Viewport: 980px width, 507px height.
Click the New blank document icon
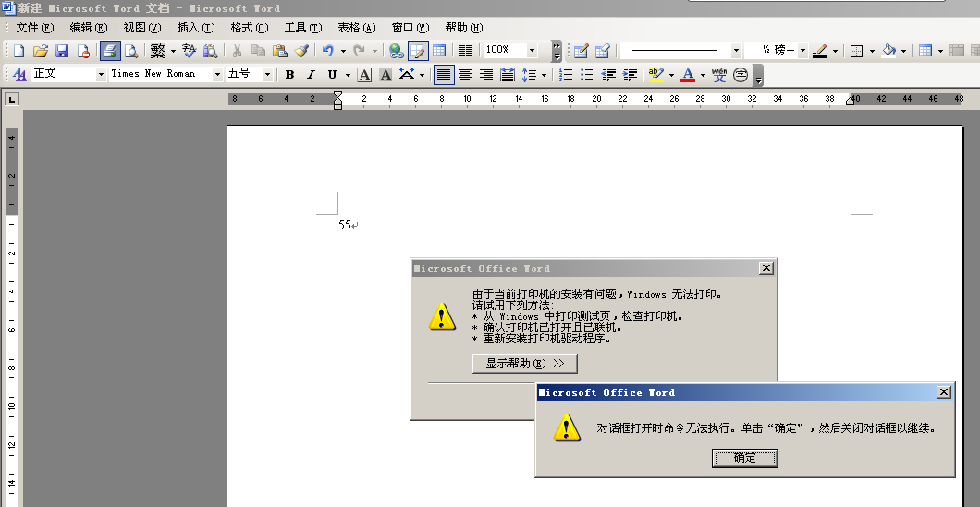(x=18, y=51)
